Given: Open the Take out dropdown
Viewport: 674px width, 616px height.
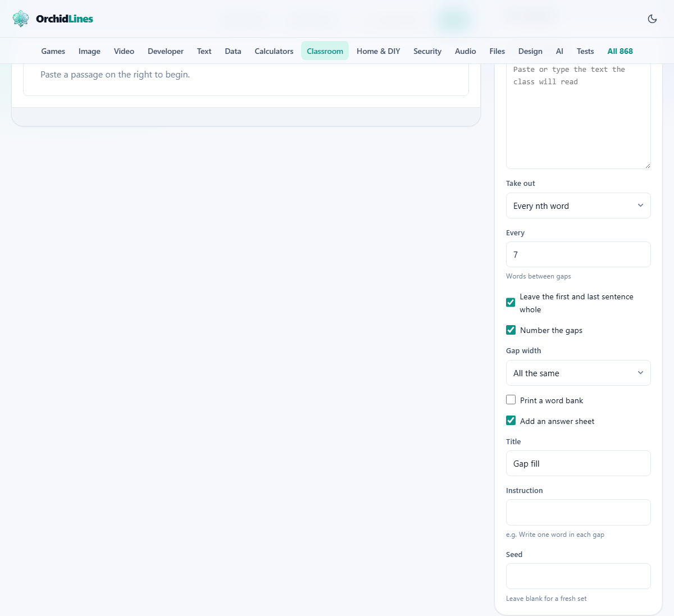Looking at the screenshot, I should click(x=579, y=206).
